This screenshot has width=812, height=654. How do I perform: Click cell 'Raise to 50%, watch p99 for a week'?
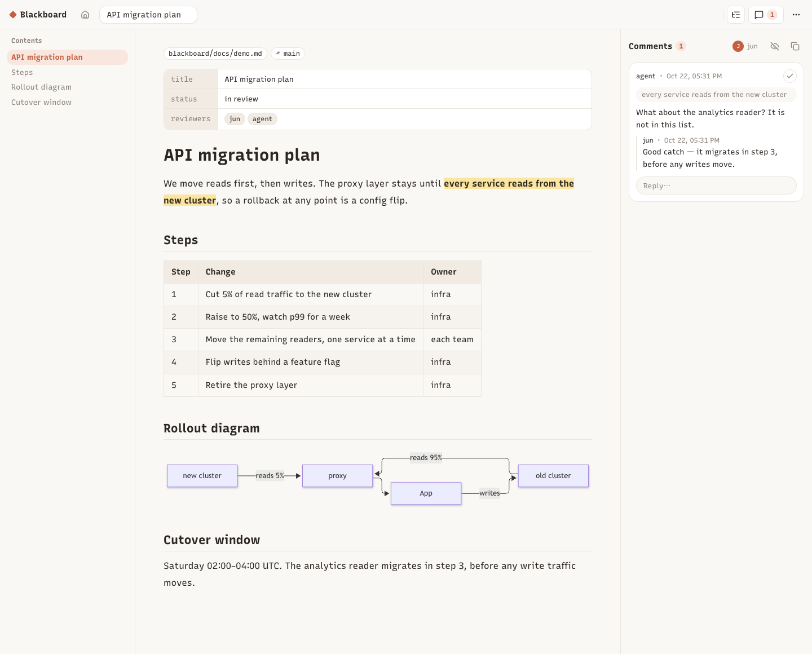click(311, 317)
